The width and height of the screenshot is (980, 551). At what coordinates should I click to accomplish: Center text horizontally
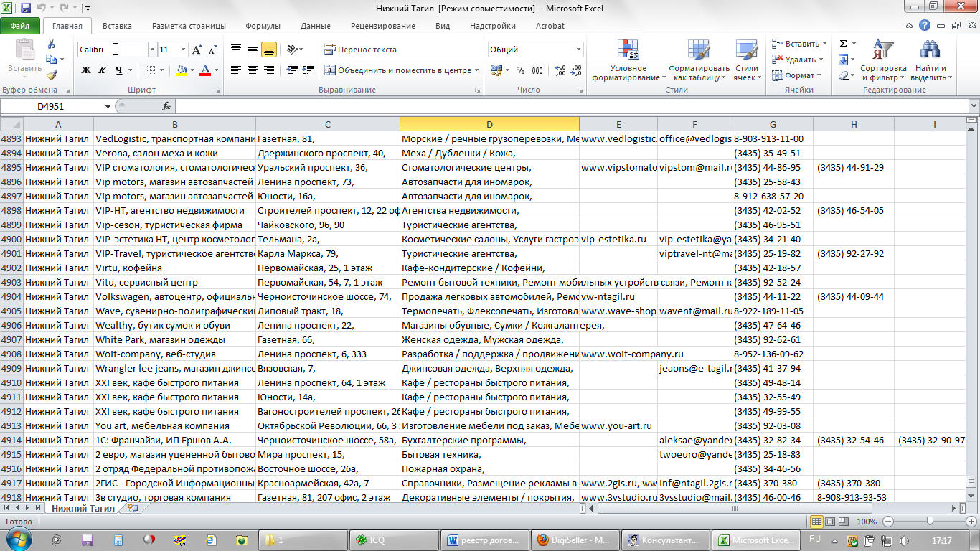click(x=253, y=70)
